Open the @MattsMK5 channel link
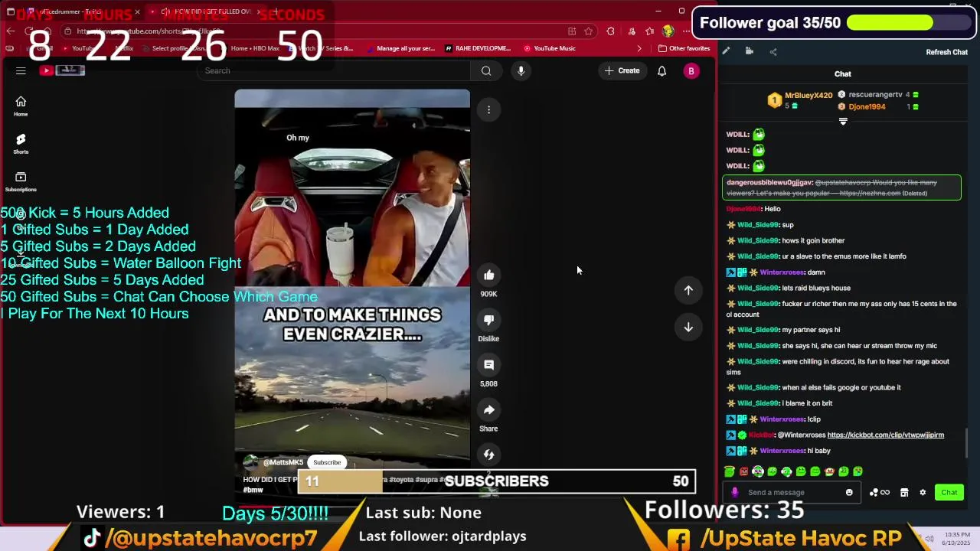980x551 pixels. tap(283, 462)
